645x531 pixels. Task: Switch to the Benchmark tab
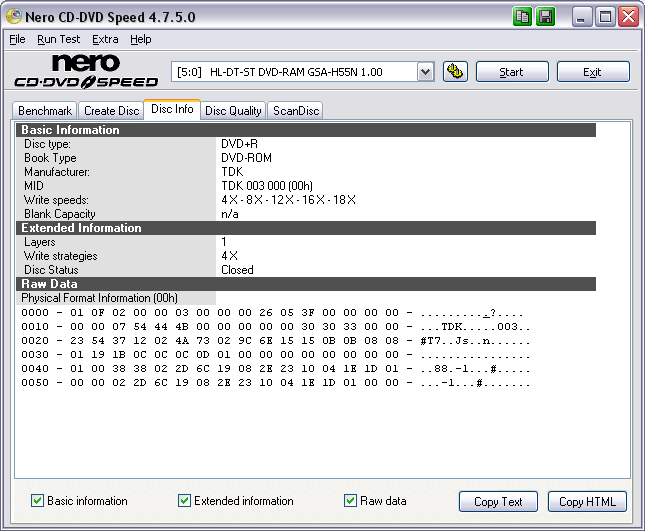(45, 111)
